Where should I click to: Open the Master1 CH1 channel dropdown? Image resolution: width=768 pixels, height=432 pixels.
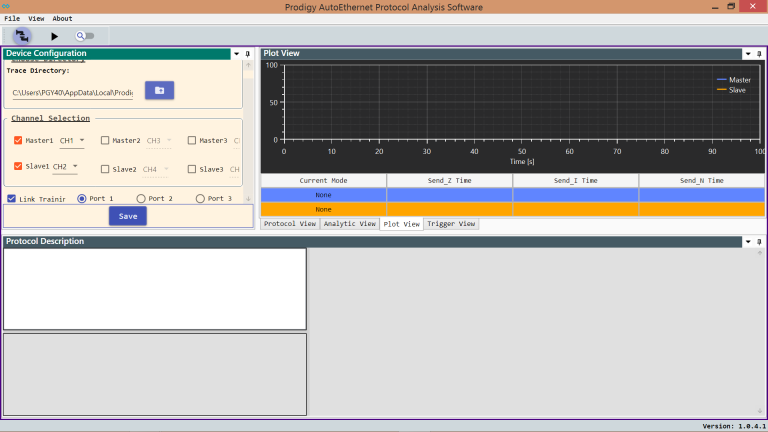72,141
